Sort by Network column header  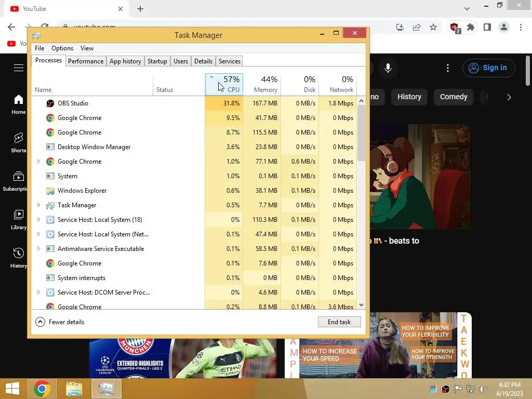coord(338,84)
